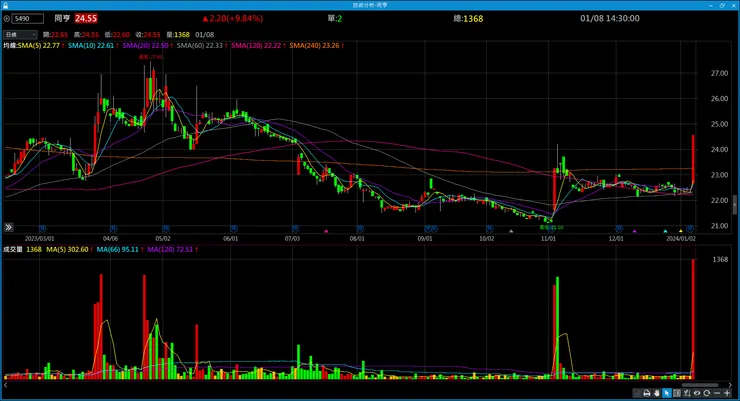
Task: Click the stock code field 5490
Action: coord(28,18)
